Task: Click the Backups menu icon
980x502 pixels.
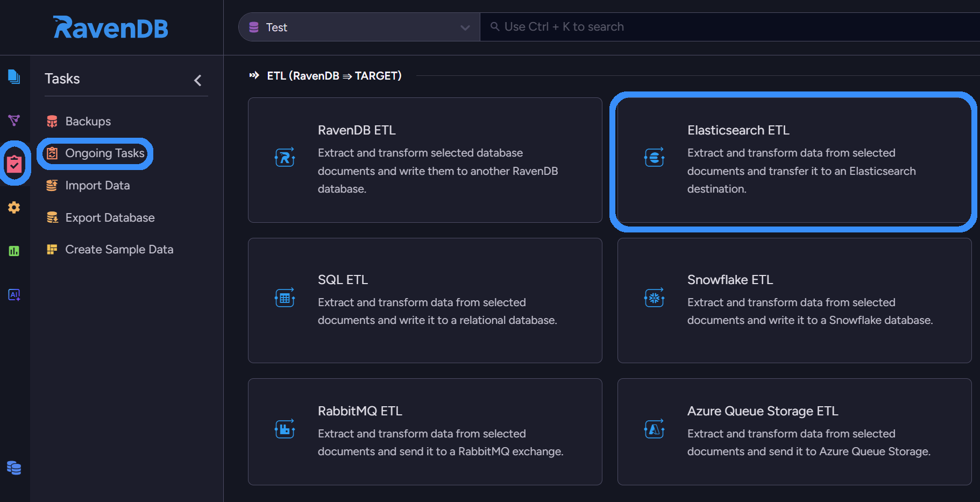Action: (52, 122)
